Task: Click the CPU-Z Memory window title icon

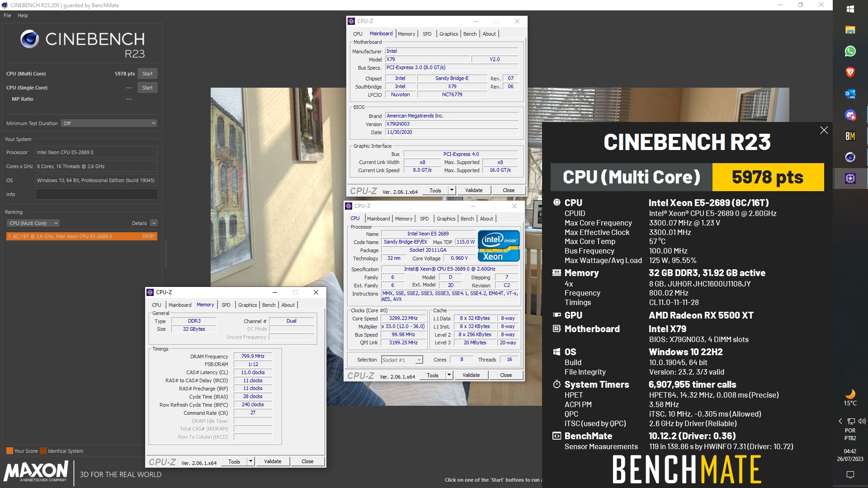Action: click(150, 292)
